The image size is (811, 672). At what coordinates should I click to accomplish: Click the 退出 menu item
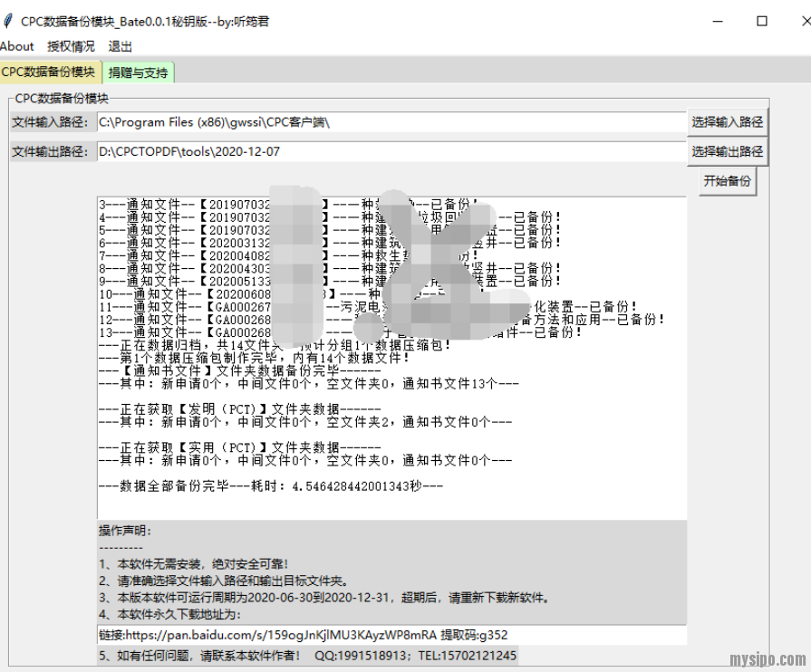point(121,46)
